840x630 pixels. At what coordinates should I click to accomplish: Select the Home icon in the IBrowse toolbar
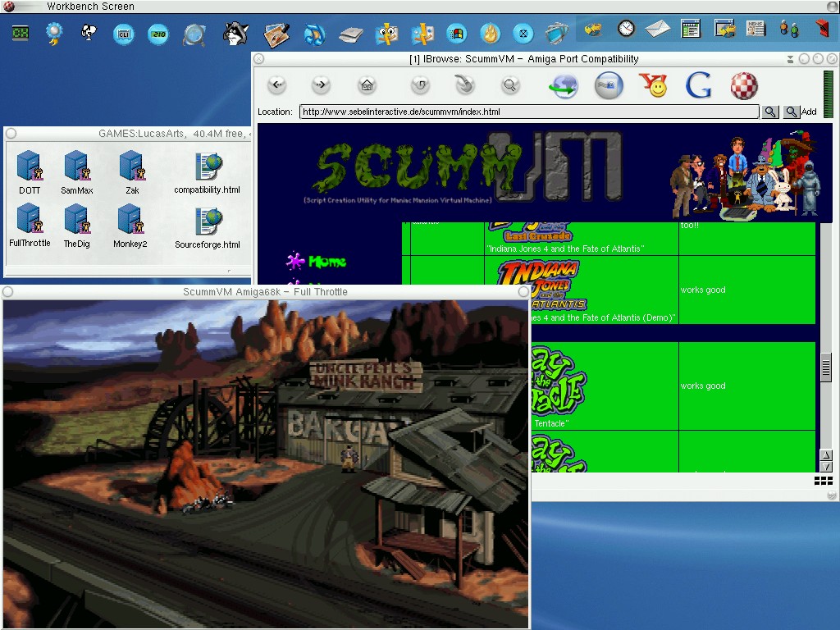367,84
